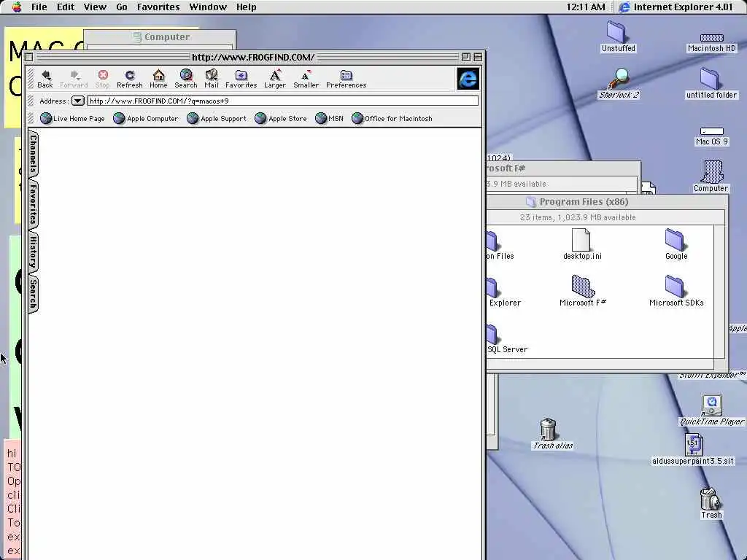This screenshot has width=747, height=560.
Task: Stop page loading in toolbar
Action: [102, 79]
